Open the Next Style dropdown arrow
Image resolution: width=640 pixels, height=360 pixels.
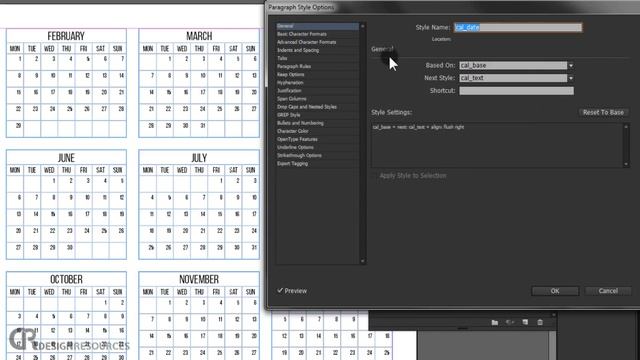pos(571,78)
